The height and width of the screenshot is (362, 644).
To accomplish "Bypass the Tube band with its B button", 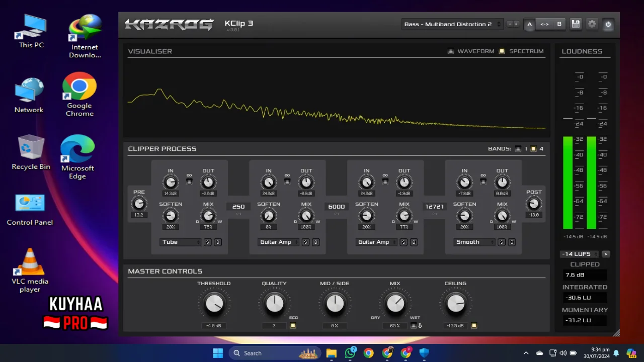I will (x=218, y=242).
